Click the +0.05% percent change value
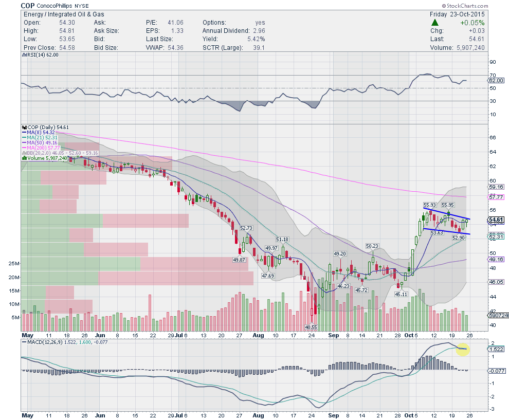The image size is (509, 420). point(472,23)
